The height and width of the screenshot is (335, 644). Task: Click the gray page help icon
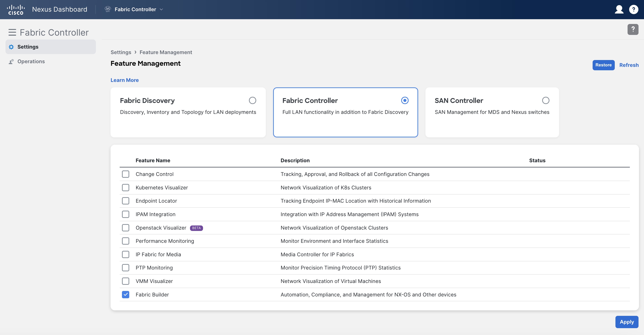click(x=633, y=29)
